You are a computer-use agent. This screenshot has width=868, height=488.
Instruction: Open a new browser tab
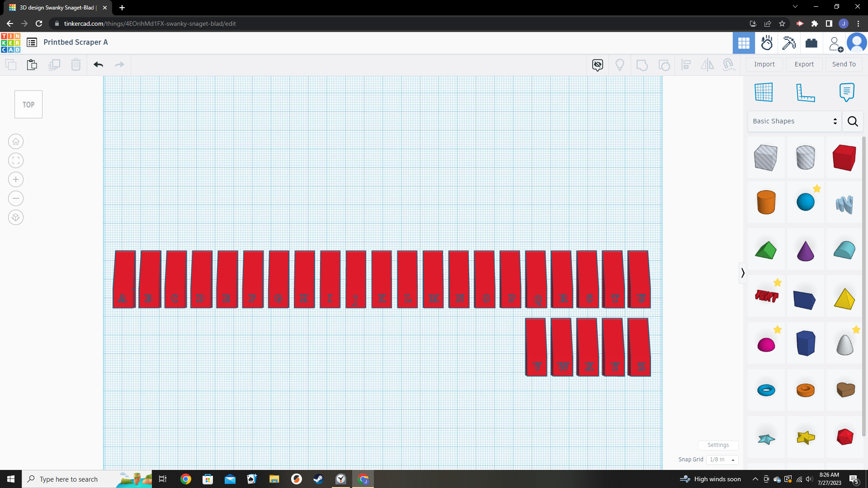tap(122, 8)
